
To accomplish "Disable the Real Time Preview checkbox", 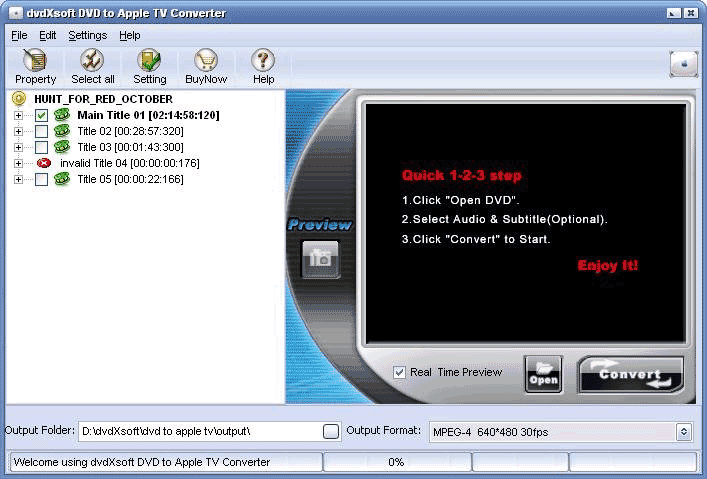I will click(400, 372).
